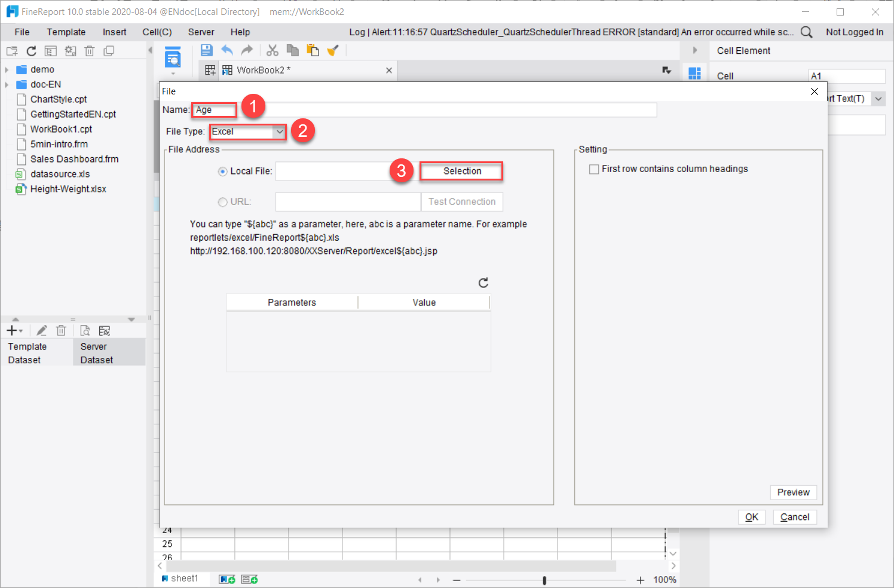Image resolution: width=894 pixels, height=588 pixels.
Task: Switch to the Server Dataset tab
Action: pos(109,353)
